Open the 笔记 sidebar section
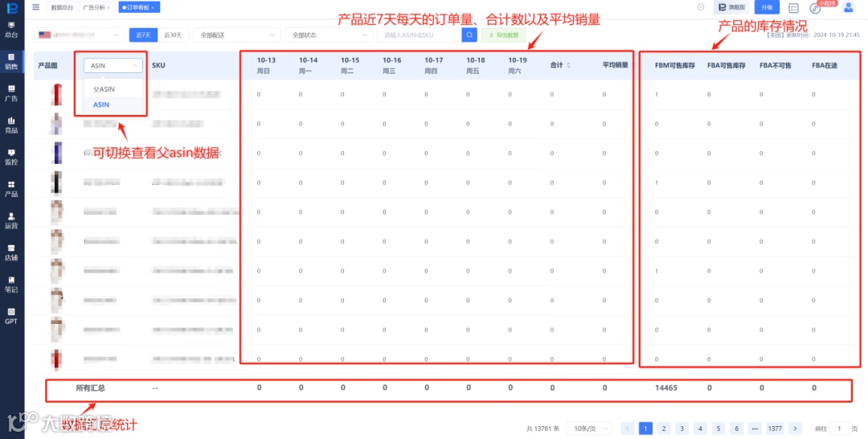The image size is (868, 439). (x=11, y=285)
